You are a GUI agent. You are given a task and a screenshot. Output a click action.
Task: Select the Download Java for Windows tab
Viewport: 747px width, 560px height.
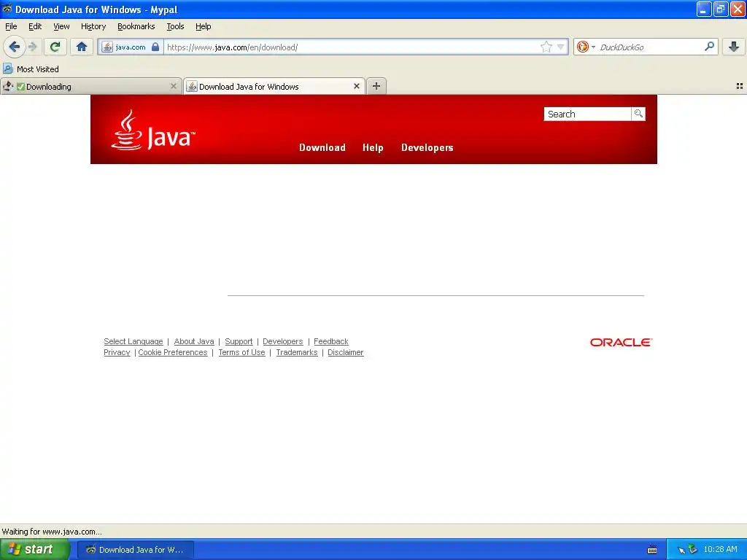coord(274,86)
